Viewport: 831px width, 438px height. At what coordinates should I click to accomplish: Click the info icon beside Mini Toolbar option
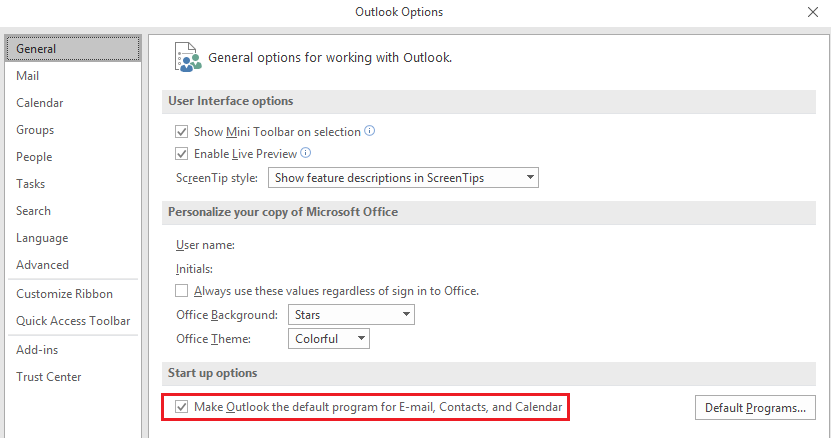coord(369,131)
